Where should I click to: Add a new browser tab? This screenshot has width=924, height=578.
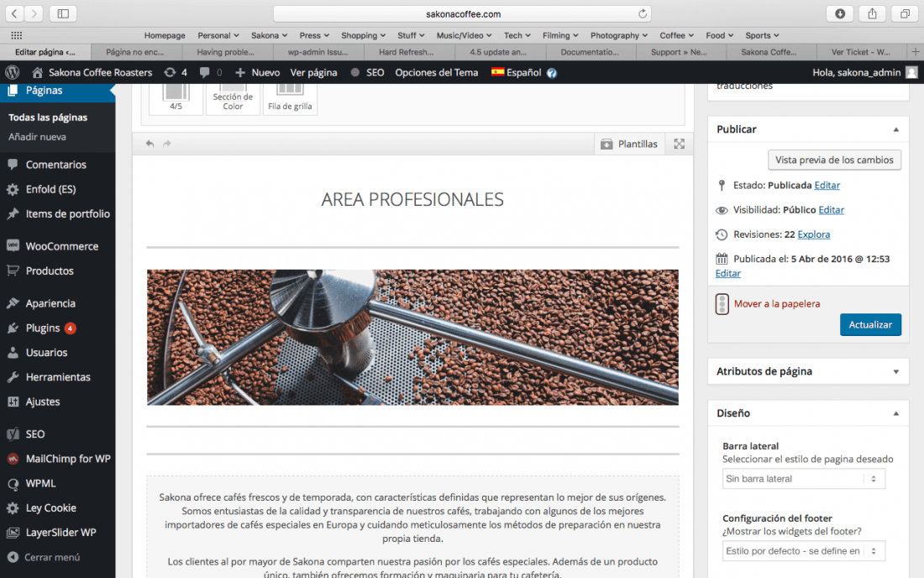(915, 52)
